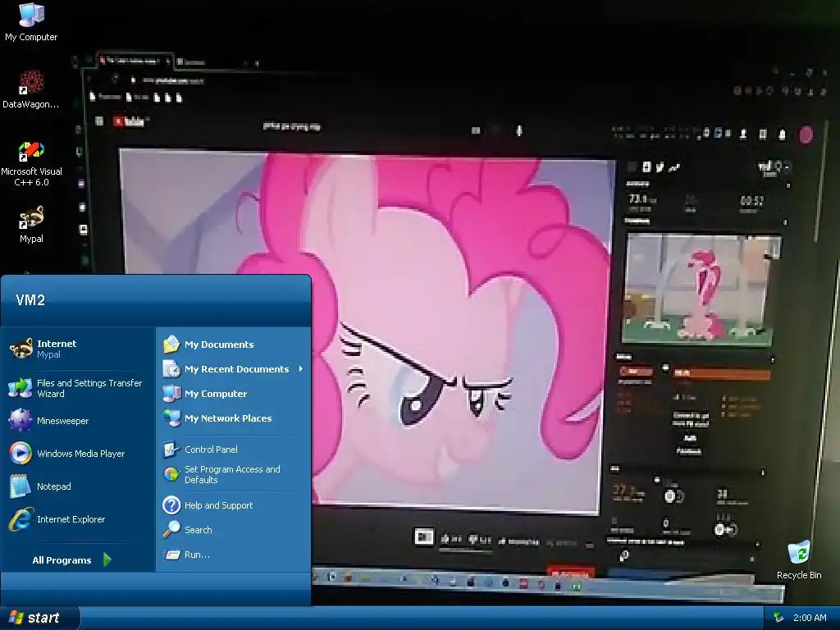Image resolution: width=840 pixels, height=630 pixels.
Task: Select Microsoft Visual C++ 6.0 desktop shortcut
Action: pos(31,164)
